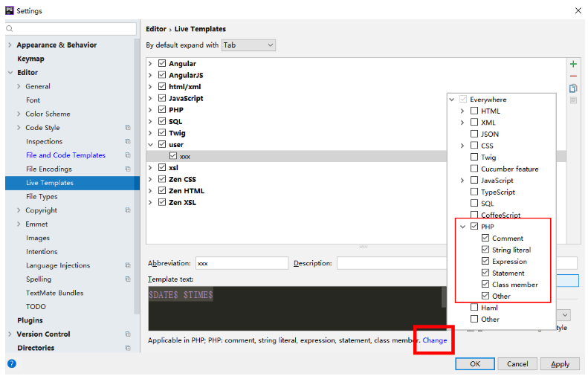Click project-level icon next to Copyright
This screenshot has width=588, height=379.
[128, 210]
